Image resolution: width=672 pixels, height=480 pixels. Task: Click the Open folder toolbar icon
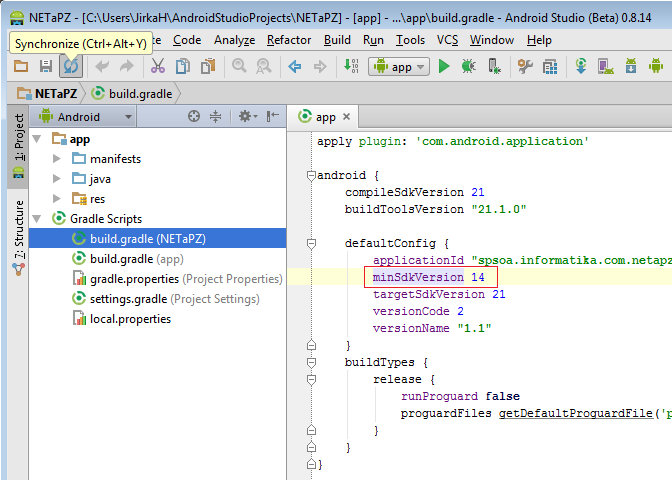(21, 66)
